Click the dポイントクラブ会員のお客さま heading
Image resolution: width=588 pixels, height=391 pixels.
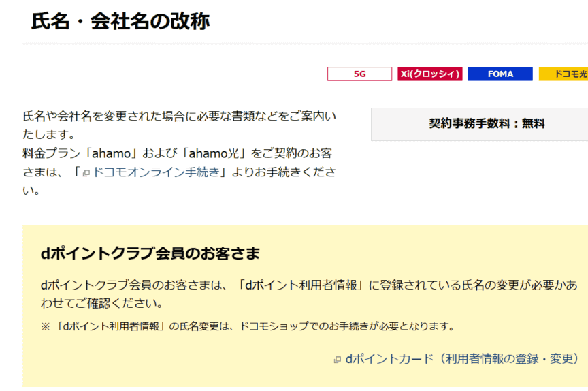[150, 253]
